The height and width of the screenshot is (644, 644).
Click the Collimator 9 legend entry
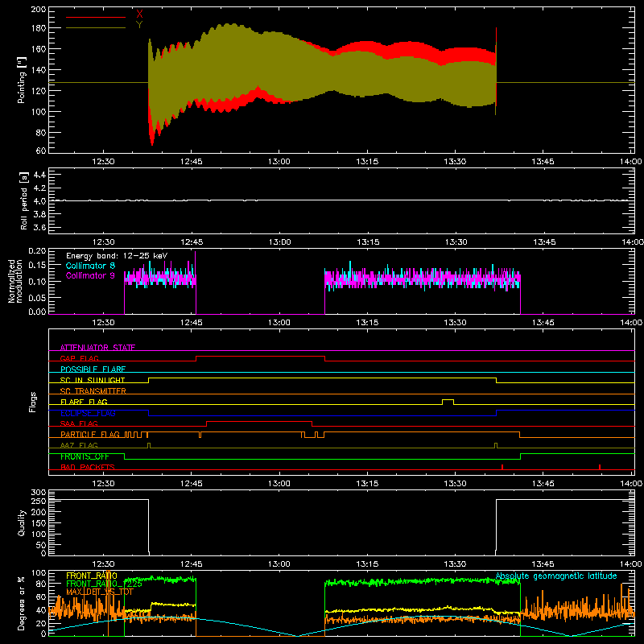(90, 275)
